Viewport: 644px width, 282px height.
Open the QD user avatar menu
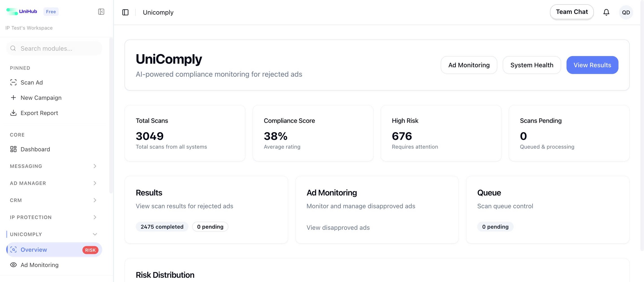(626, 13)
